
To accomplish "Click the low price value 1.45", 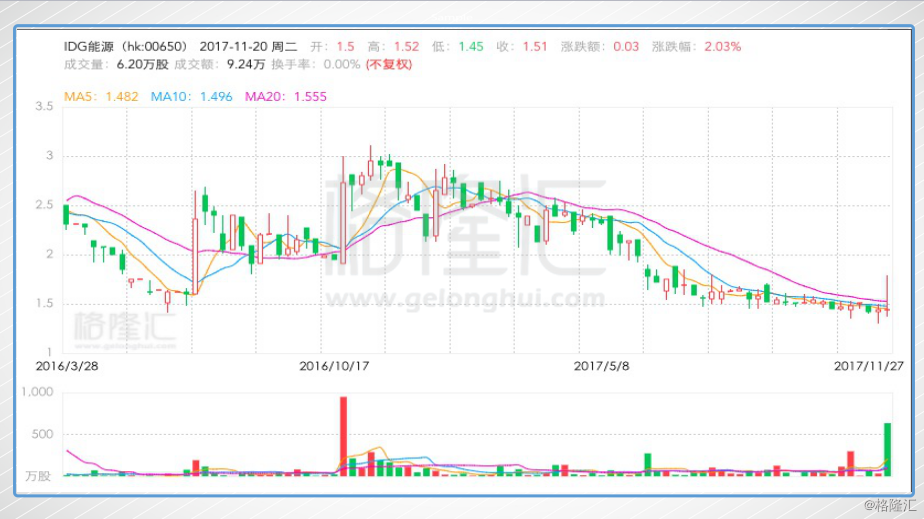I will [x=471, y=47].
